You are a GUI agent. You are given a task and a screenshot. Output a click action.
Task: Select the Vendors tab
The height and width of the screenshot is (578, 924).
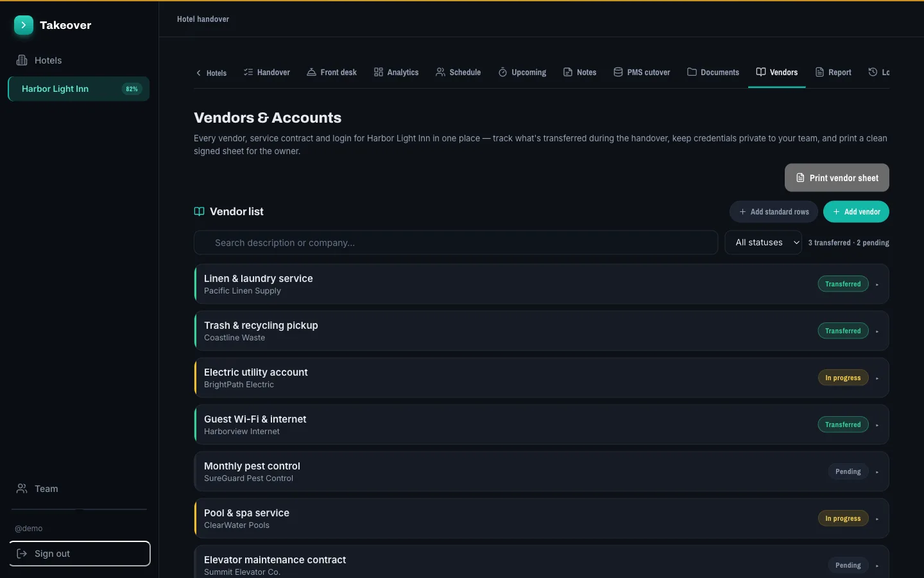[x=777, y=73]
